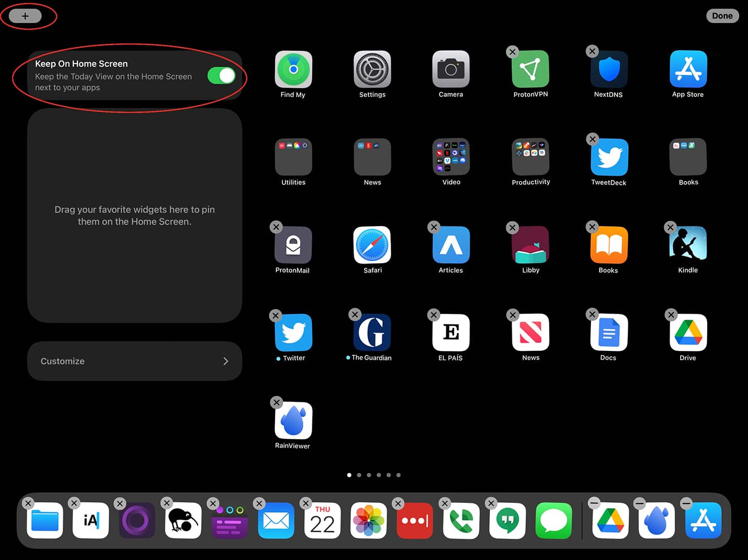Open the Video folder
This screenshot has height=560, width=748.
coord(451,158)
